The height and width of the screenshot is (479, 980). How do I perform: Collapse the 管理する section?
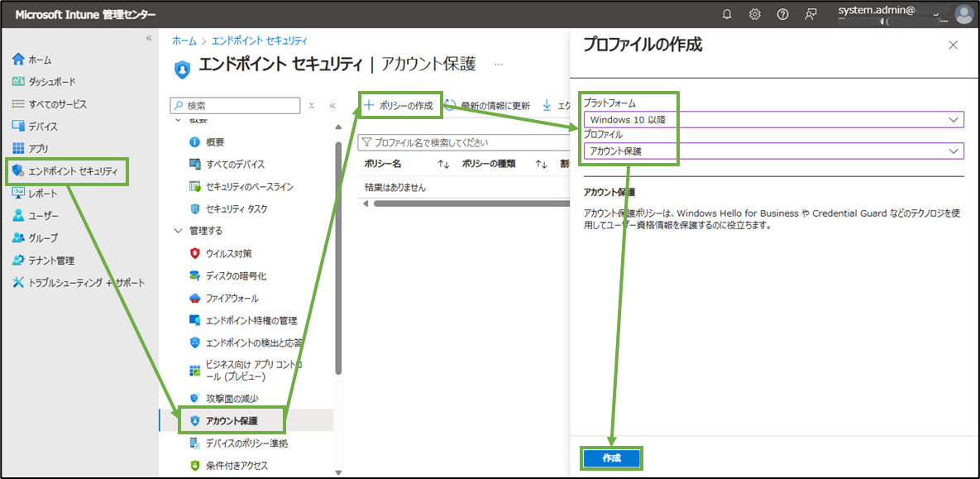click(178, 232)
